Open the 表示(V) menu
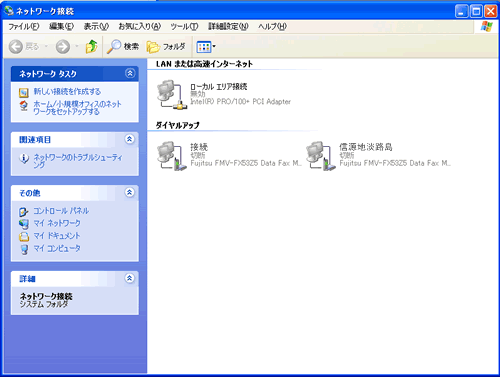Viewport: 500px width, 377px height. pos(96,26)
